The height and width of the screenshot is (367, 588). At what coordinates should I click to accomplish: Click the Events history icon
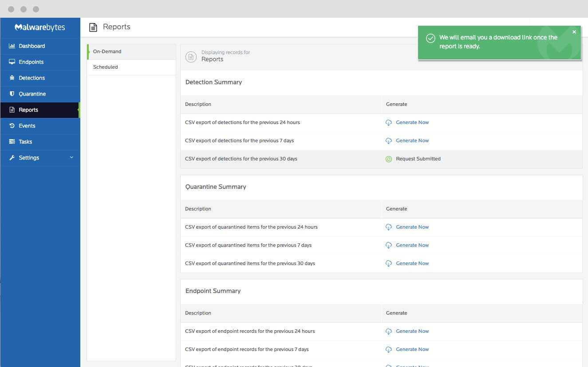coord(12,126)
